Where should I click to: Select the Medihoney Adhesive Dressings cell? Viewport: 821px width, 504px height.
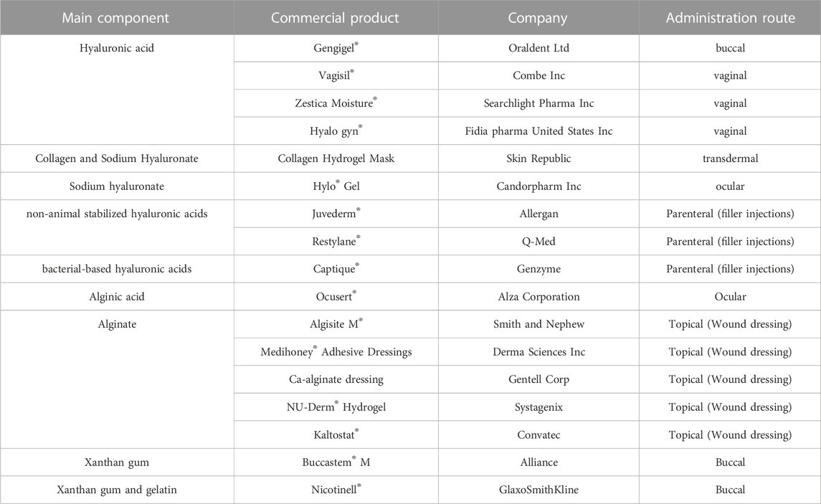[336, 352]
